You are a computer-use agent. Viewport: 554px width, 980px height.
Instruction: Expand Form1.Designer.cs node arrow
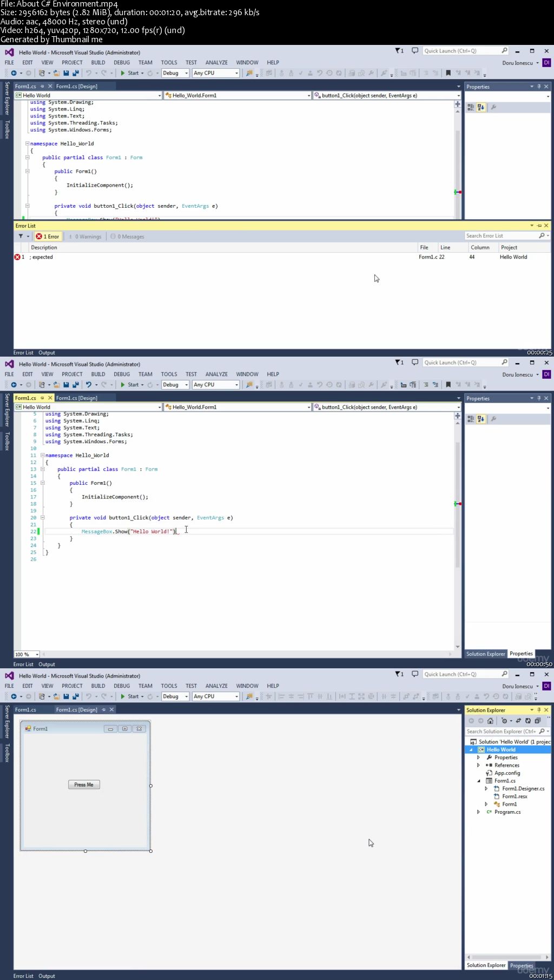(x=486, y=788)
